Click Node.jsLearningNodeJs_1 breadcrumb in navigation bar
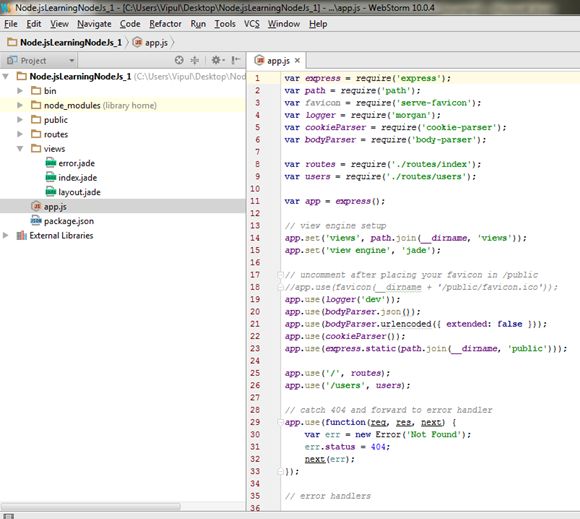 tap(65, 43)
